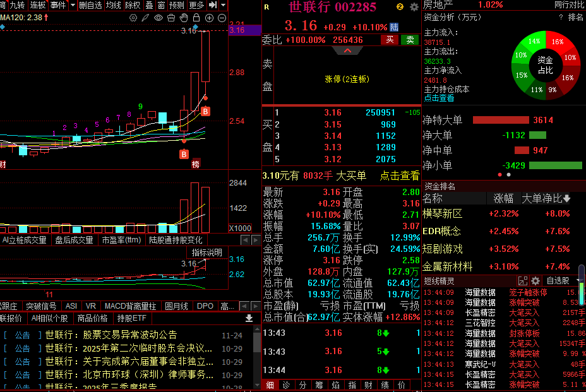
Task: Open the 自选股 dropdown filter
Action: pyautogui.click(x=562, y=281)
